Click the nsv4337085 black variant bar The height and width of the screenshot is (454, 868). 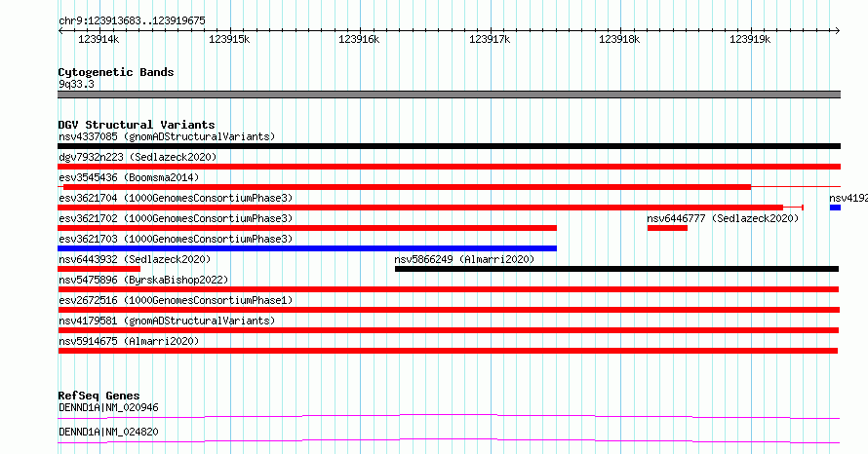[449, 146]
